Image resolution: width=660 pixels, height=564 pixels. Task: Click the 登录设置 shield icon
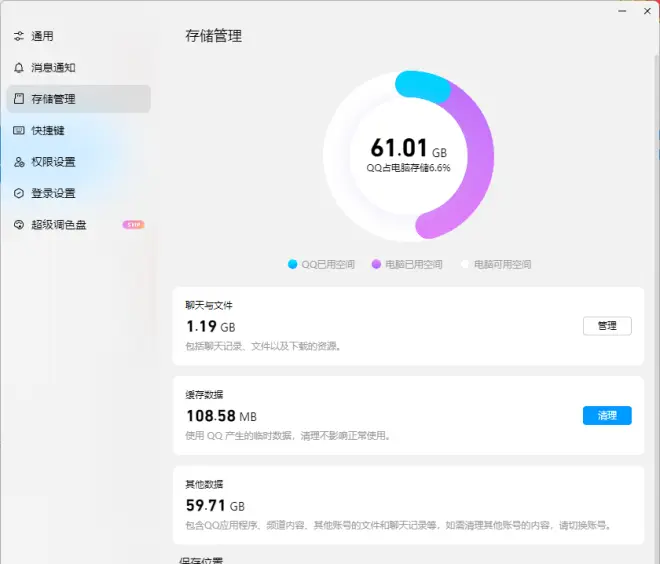click(19, 193)
